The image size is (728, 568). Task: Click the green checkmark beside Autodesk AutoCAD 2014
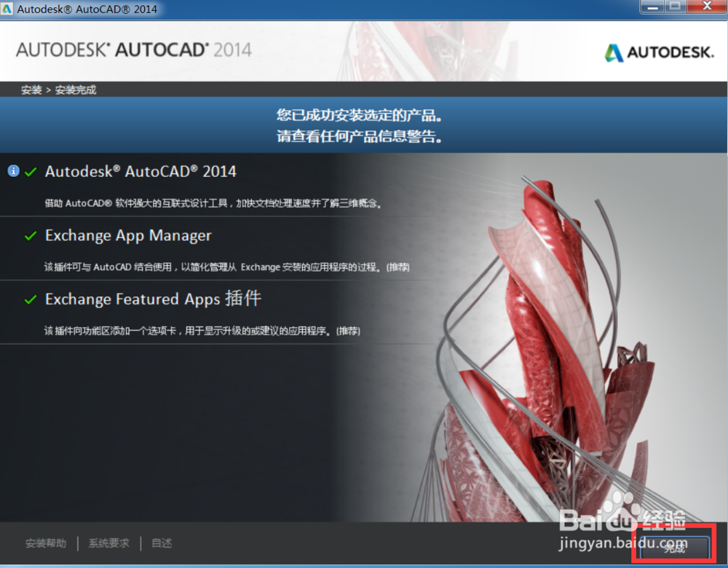[30, 172]
